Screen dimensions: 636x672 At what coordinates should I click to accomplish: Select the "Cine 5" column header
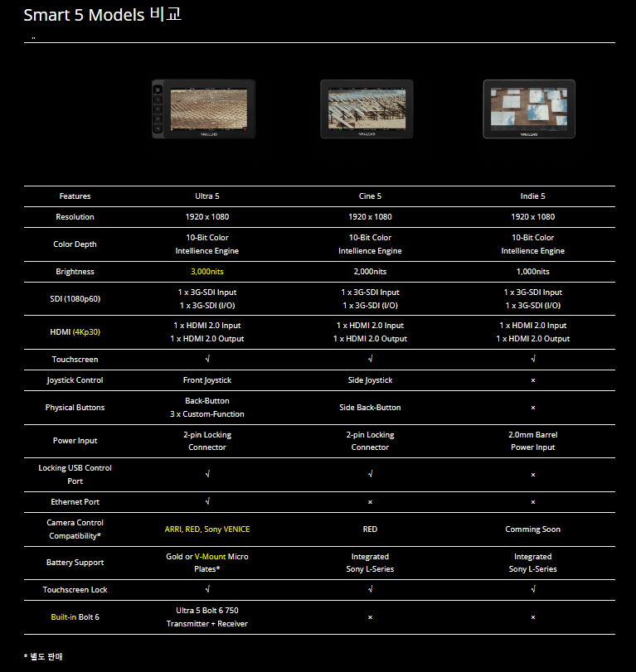click(x=370, y=196)
